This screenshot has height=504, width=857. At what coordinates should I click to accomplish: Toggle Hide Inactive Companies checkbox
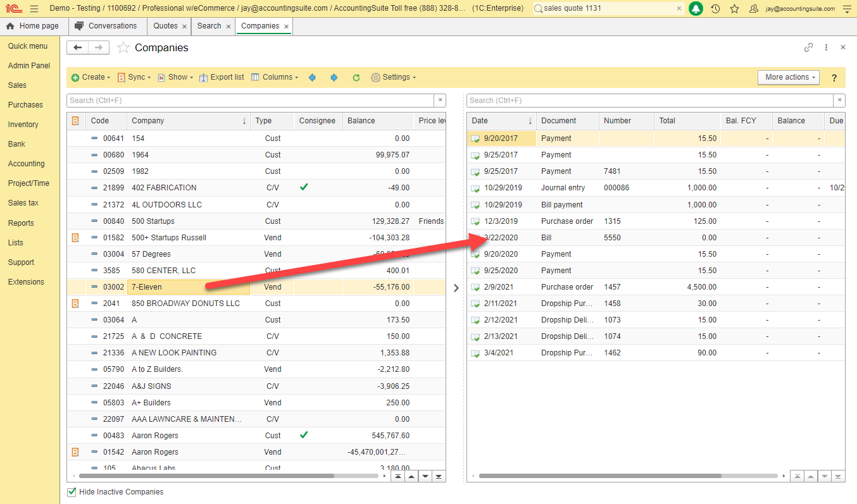(x=72, y=492)
